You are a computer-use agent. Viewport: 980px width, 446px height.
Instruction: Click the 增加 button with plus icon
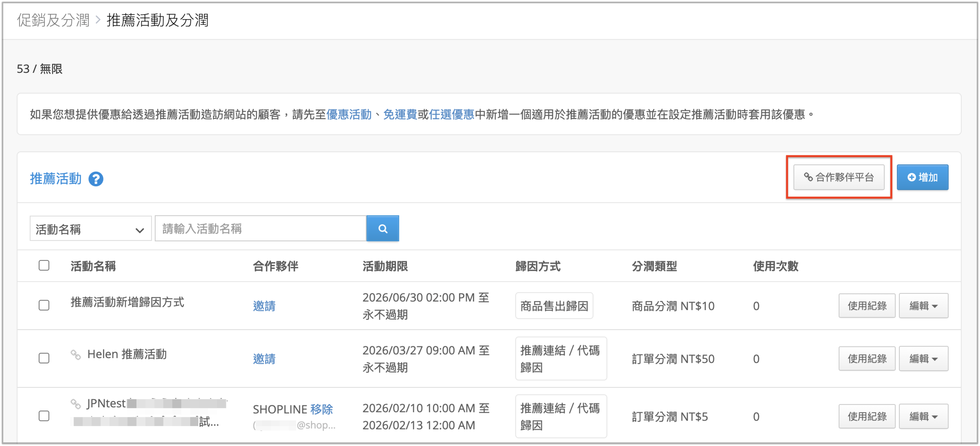[x=922, y=177]
